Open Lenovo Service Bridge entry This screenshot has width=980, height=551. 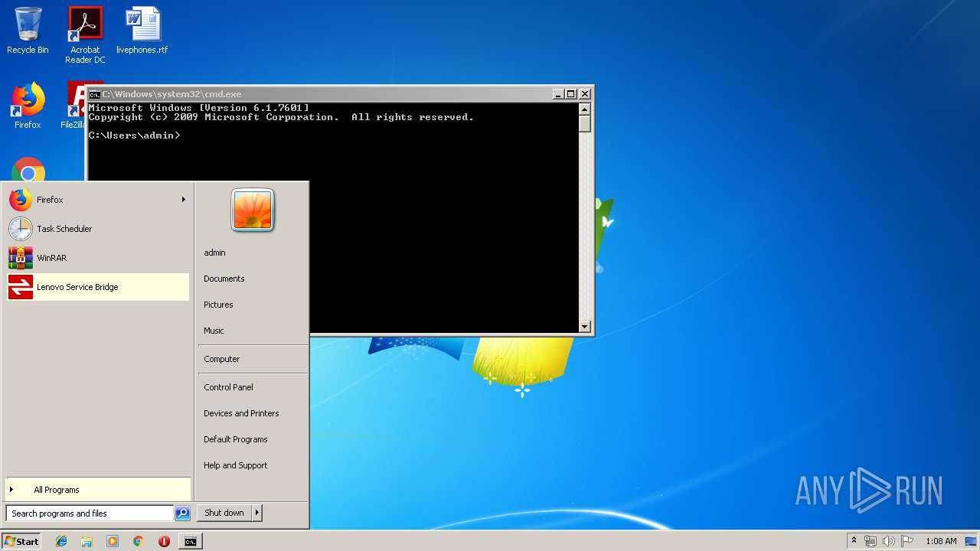click(x=98, y=287)
